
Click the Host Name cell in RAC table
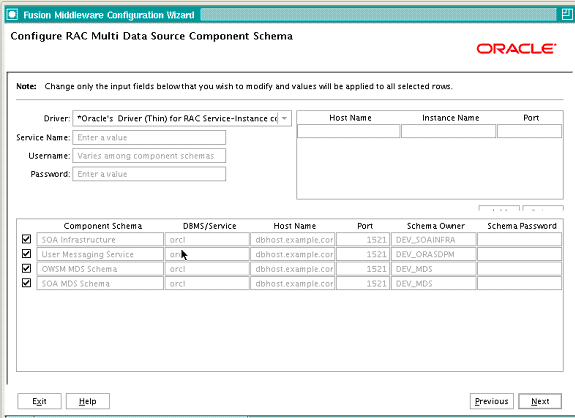(x=348, y=131)
